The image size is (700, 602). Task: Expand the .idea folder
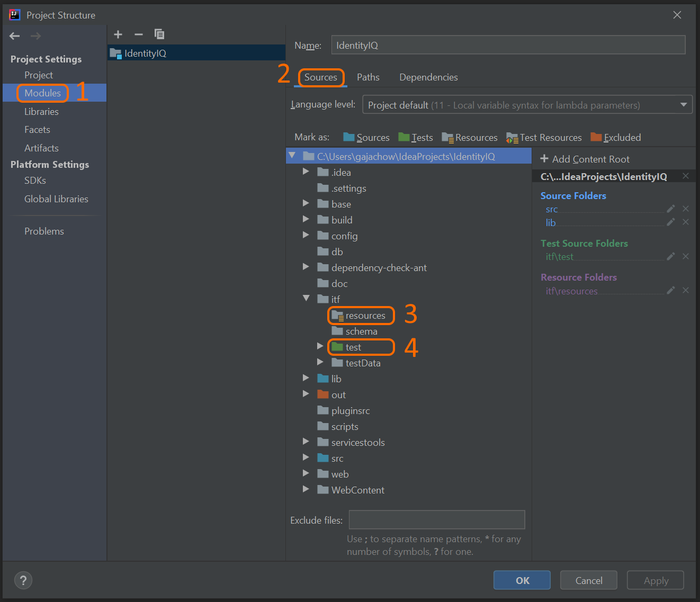pyautogui.click(x=306, y=172)
